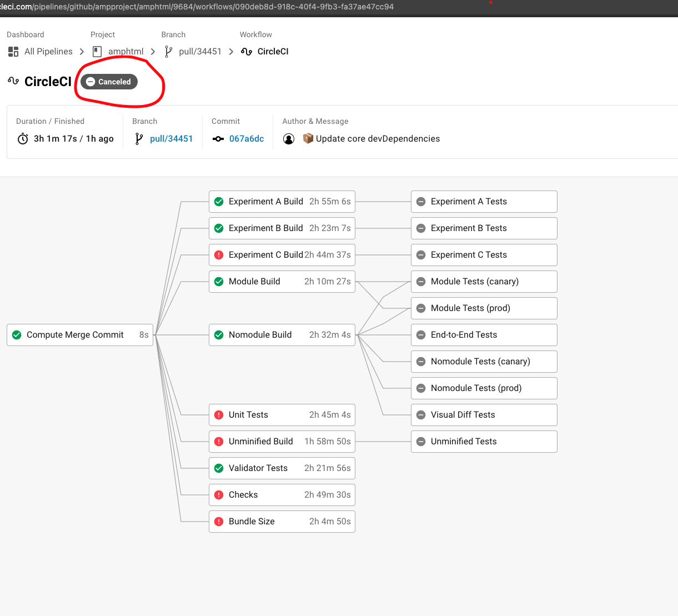
Task: Open canceled Experiment C Tests job
Action: (484, 255)
